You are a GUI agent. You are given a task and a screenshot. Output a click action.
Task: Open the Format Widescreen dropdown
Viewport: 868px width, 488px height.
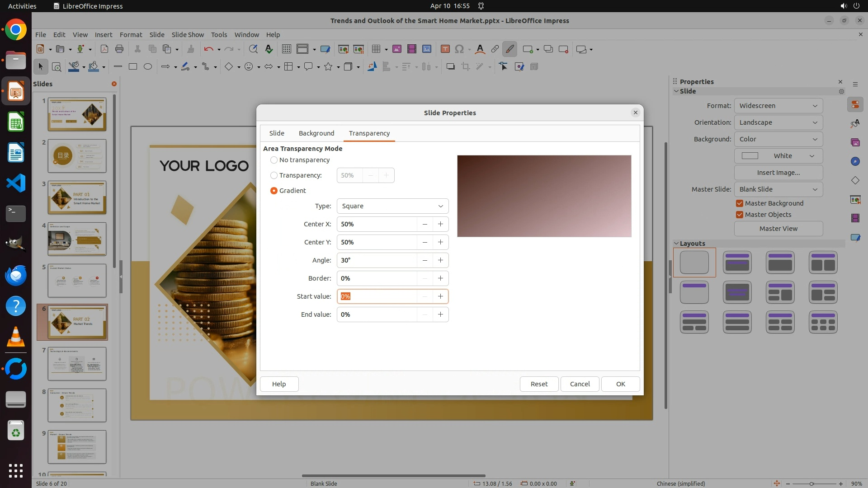coord(778,106)
